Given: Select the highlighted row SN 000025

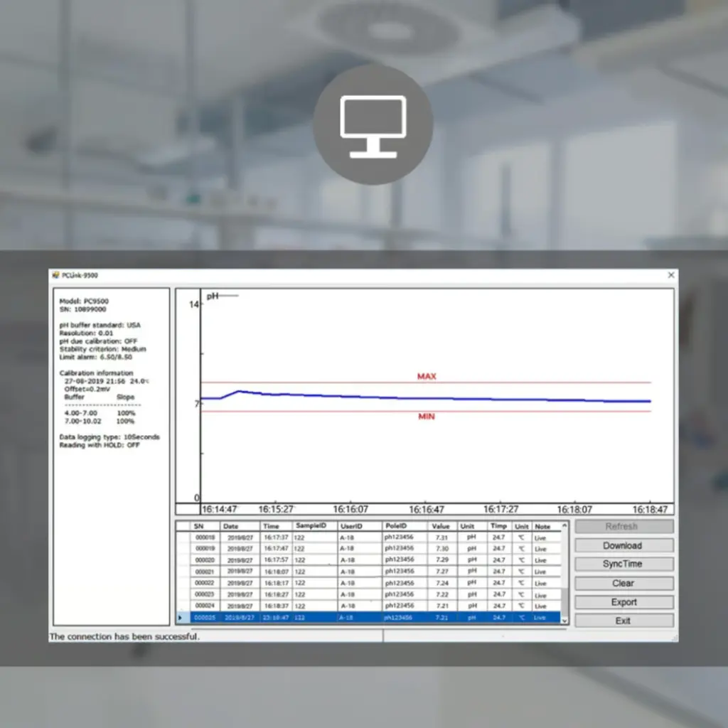Looking at the screenshot, I should 370,618.
